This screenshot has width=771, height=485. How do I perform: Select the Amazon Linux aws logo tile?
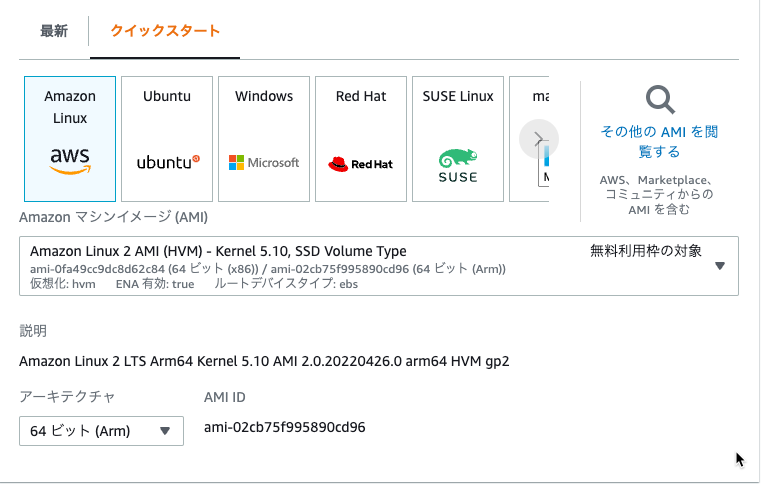70,139
